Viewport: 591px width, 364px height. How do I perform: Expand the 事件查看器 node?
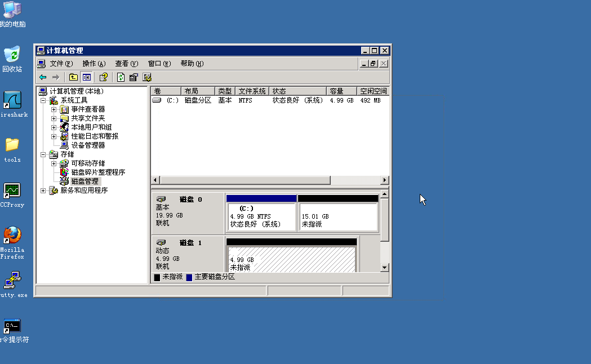coord(54,110)
